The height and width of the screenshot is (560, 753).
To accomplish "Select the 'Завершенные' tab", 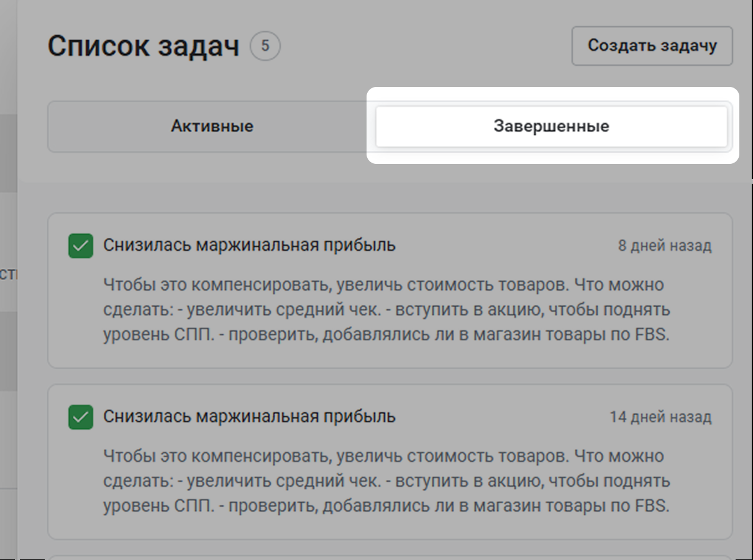I will click(551, 127).
